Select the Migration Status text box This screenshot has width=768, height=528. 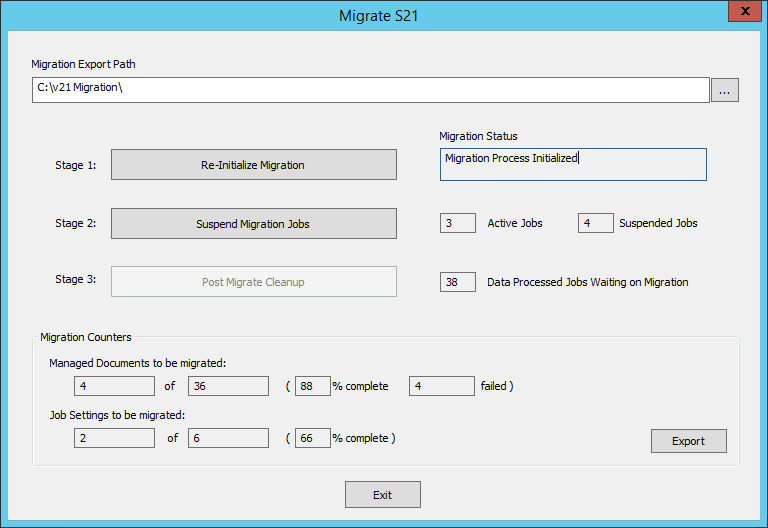572,164
